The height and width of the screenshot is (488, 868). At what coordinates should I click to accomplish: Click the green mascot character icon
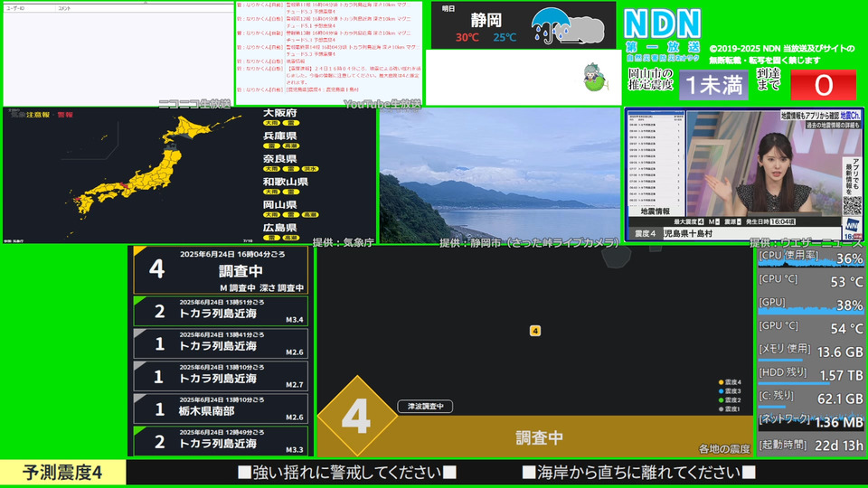point(595,78)
